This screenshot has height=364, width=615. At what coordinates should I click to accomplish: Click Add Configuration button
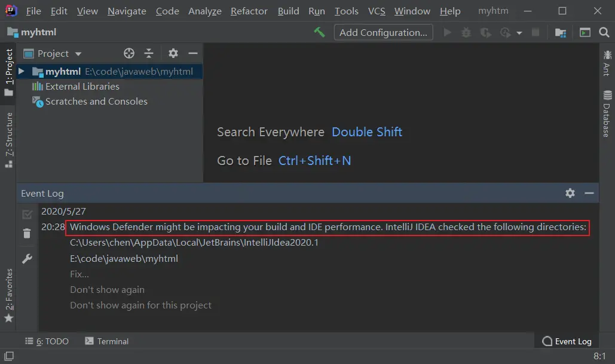click(x=383, y=32)
